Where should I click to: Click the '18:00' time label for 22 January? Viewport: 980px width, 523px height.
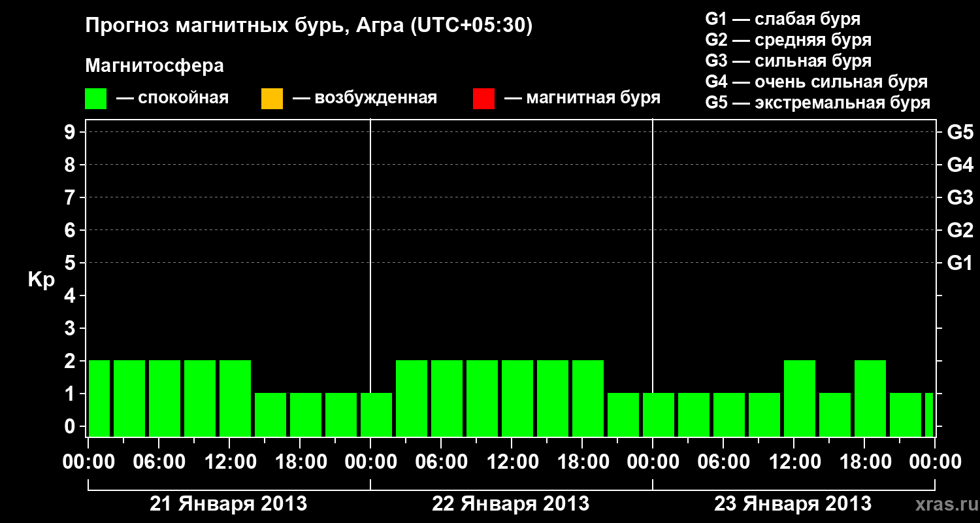point(582,462)
